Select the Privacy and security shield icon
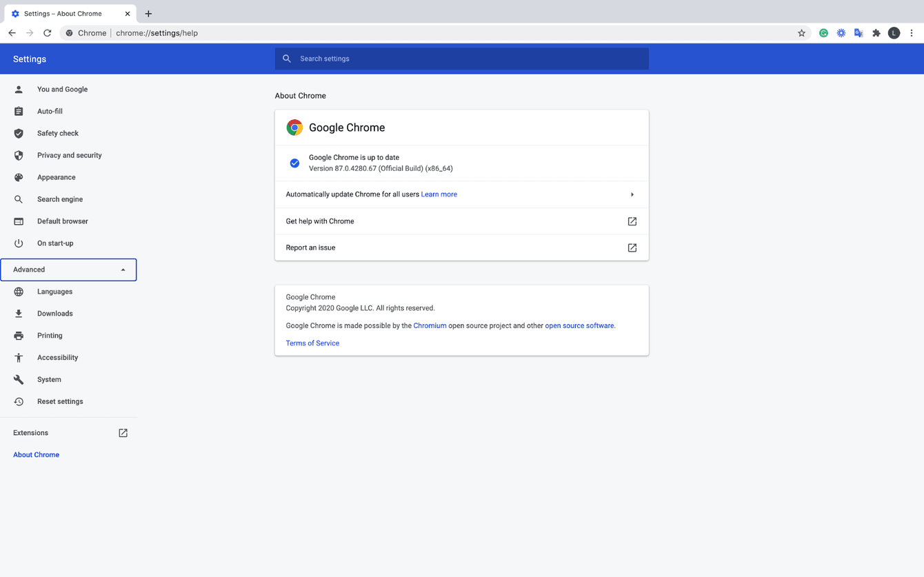 (19, 155)
